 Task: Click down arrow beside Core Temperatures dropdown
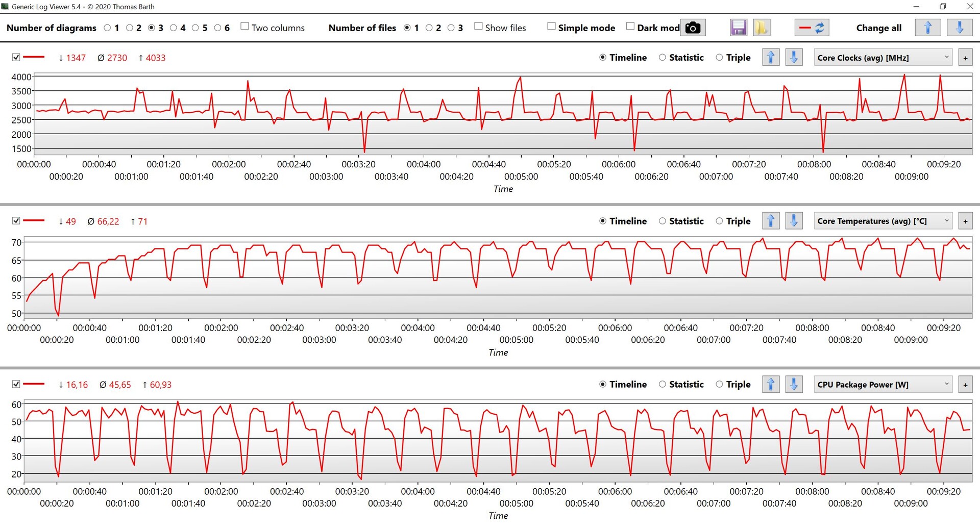pyautogui.click(x=794, y=221)
